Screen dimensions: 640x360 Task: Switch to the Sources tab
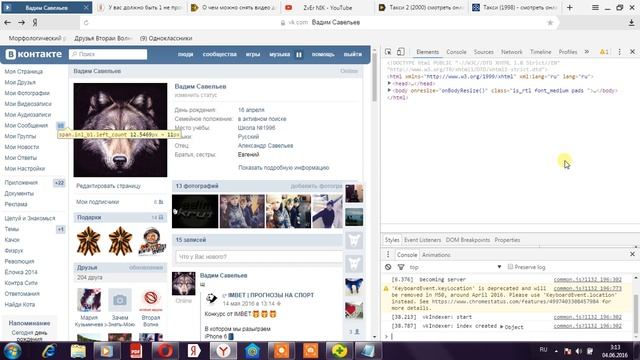(484, 52)
